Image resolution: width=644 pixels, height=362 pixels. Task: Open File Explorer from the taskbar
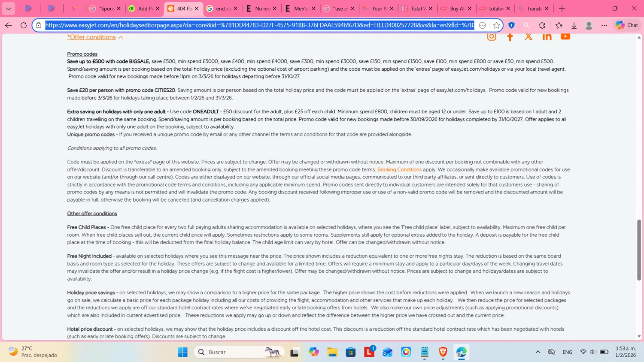[x=332, y=352]
